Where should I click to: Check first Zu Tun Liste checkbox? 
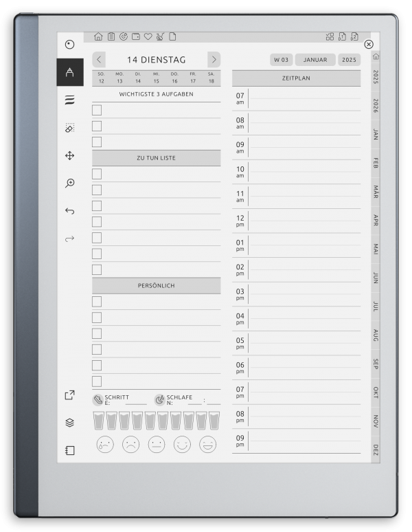point(97,174)
